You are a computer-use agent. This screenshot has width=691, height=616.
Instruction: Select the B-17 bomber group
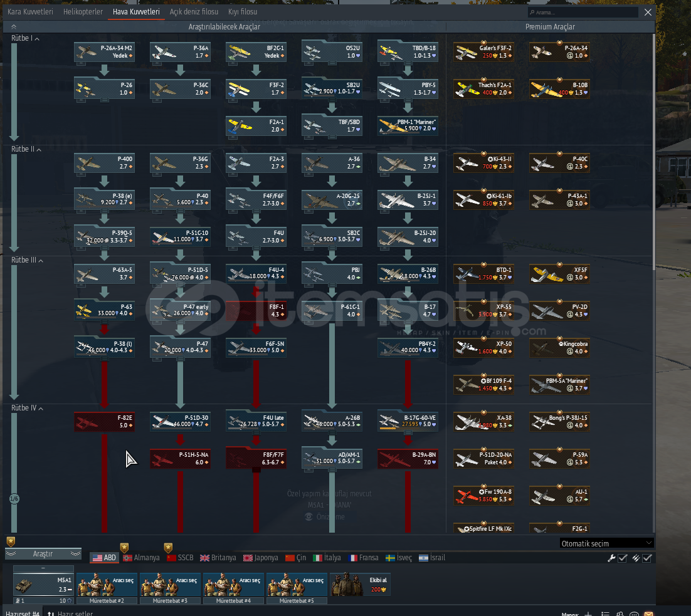[408, 311]
